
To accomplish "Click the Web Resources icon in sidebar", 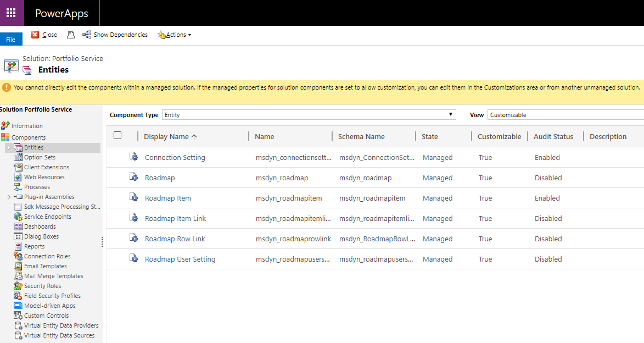I will click(19, 177).
